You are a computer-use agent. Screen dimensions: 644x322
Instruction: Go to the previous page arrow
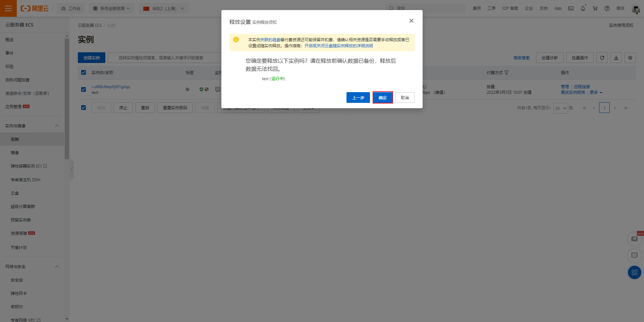pos(594,108)
